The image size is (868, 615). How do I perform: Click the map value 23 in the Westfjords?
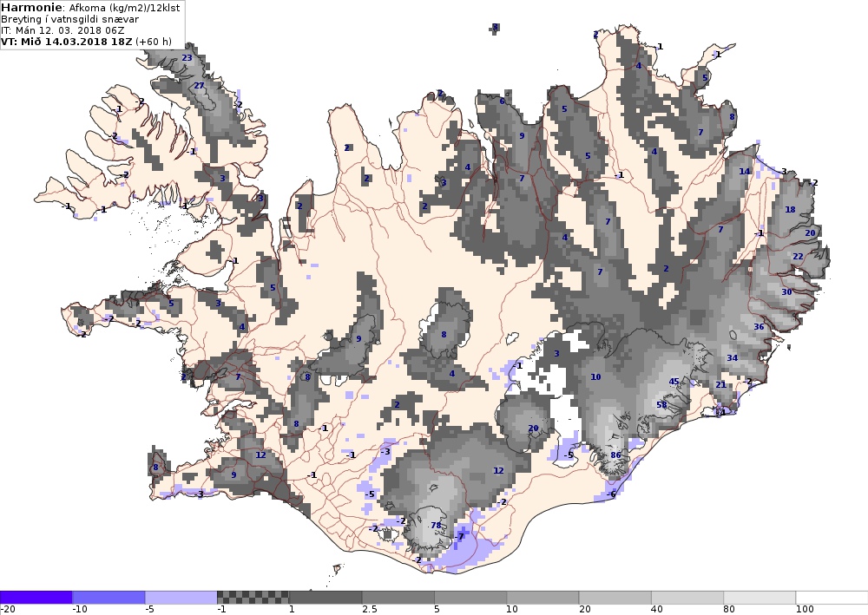pos(187,58)
